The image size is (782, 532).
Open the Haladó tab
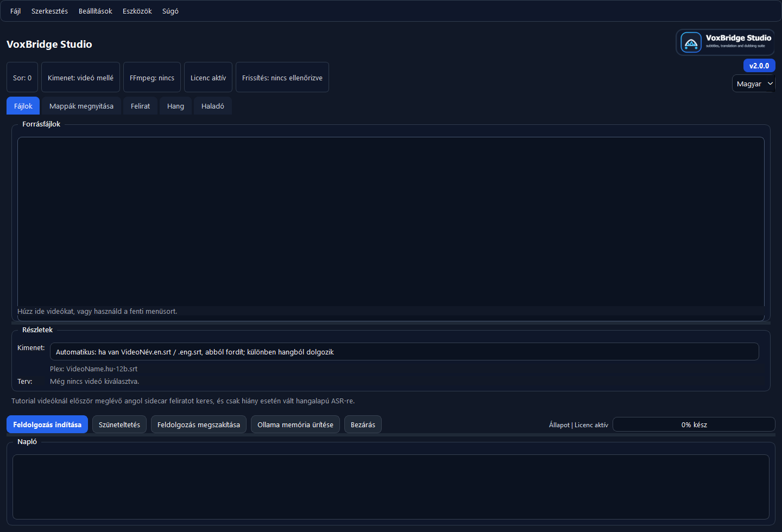tap(212, 106)
